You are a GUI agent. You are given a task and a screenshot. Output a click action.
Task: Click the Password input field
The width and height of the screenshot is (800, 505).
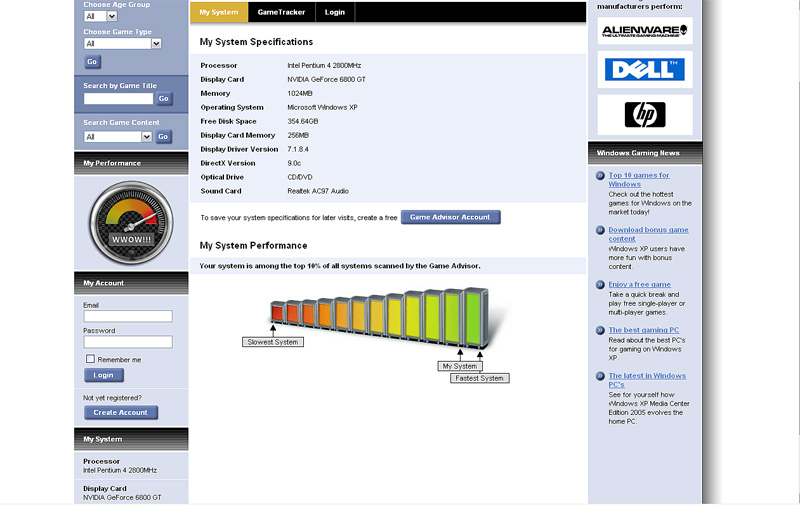pos(128,342)
